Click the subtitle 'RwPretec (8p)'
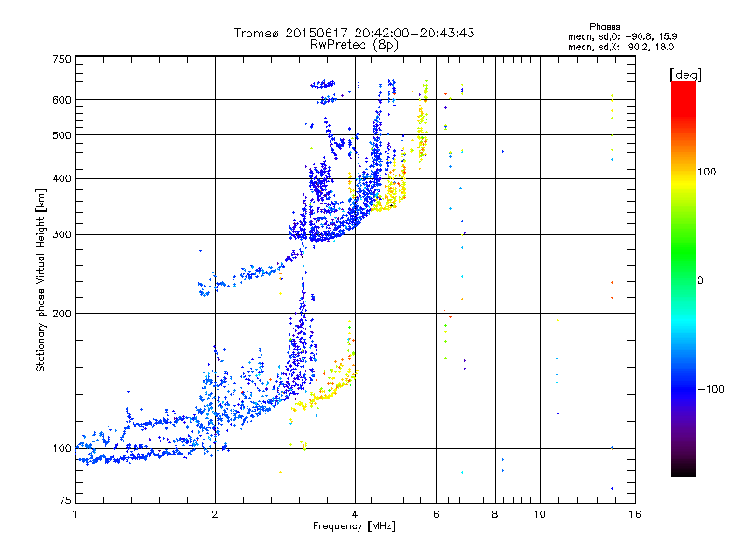This screenshot has height=560, width=747. tap(354, 45)
